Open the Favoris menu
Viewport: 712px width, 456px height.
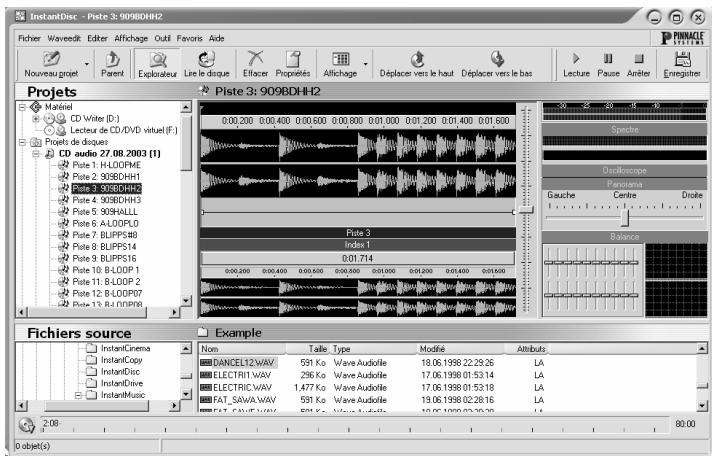(189, 39)
